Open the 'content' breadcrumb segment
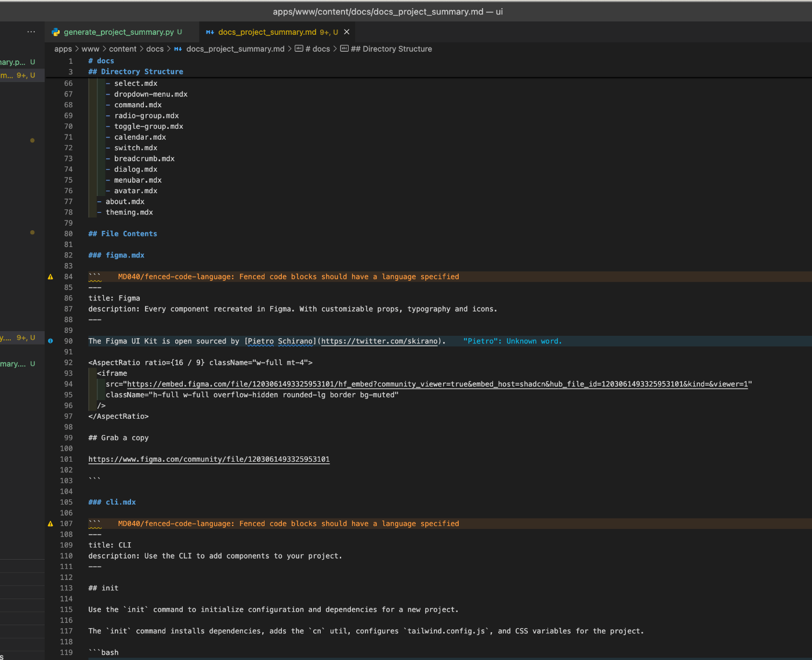The height and width of the screenshot is (660, 812). (x=123, y=49)
